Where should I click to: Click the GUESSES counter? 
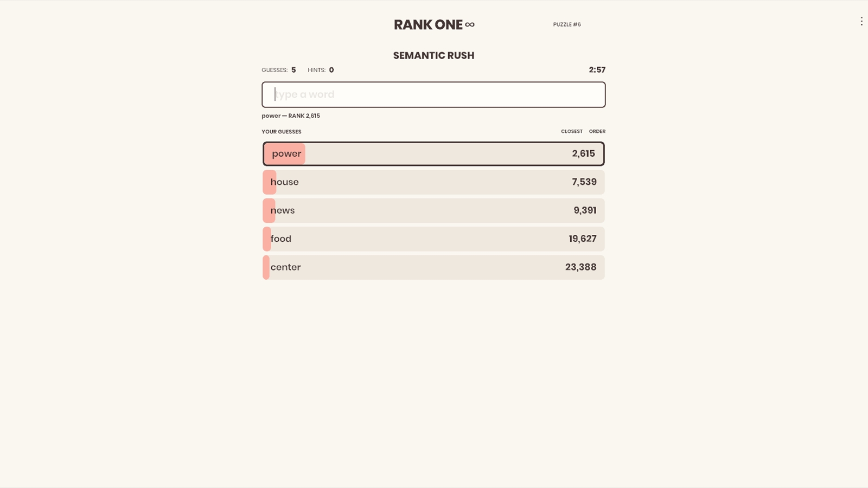pyautogui.click(x=279, y=70)
